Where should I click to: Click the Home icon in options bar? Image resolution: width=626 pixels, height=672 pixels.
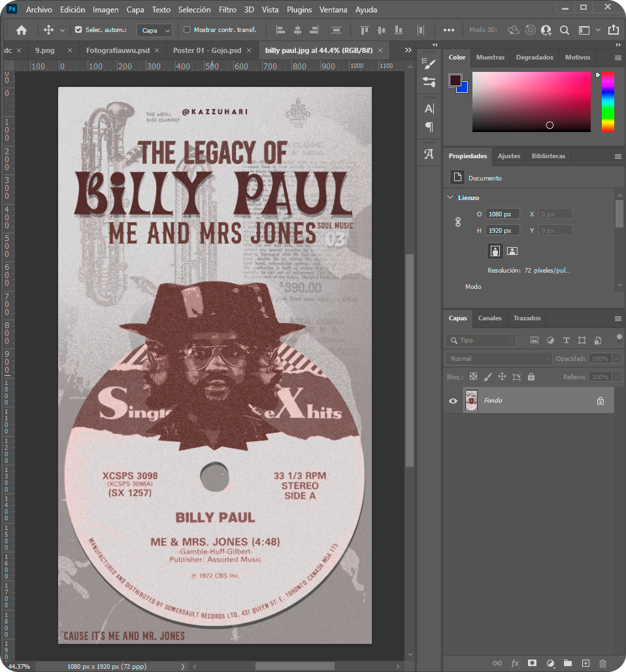tap(22, 30)
